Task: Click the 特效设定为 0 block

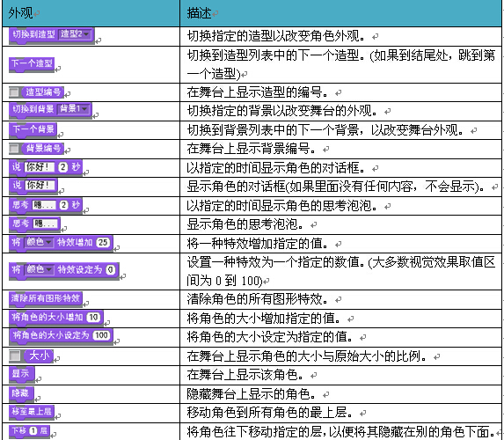Action: tap(64, 271)
